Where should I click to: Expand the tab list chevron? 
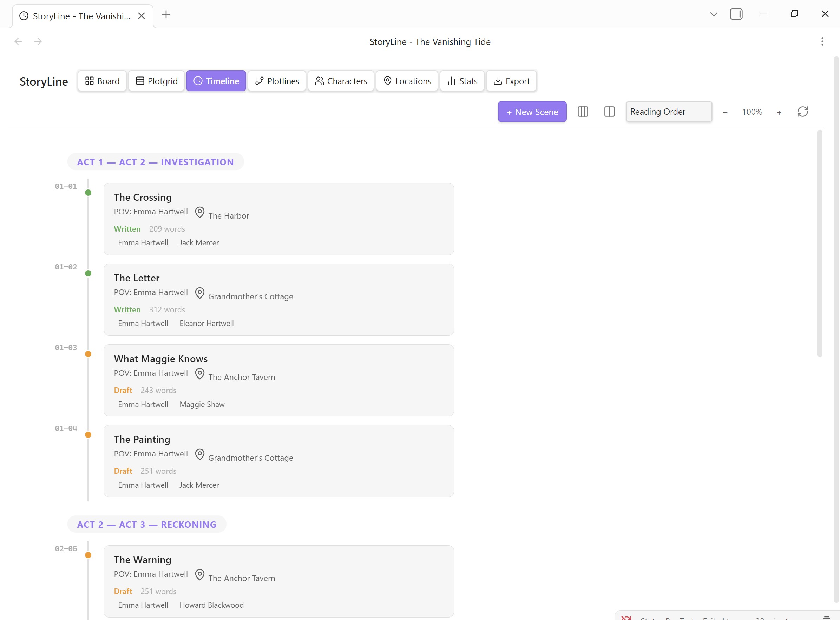pos(714,14)
